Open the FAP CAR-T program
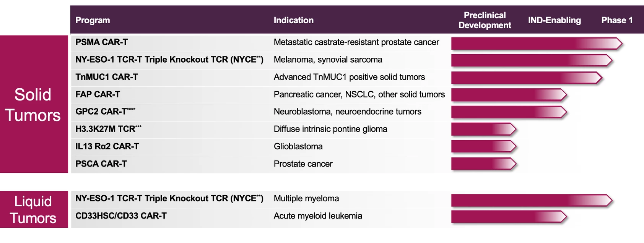Screen dimensions: 644x243 (98, 94)
